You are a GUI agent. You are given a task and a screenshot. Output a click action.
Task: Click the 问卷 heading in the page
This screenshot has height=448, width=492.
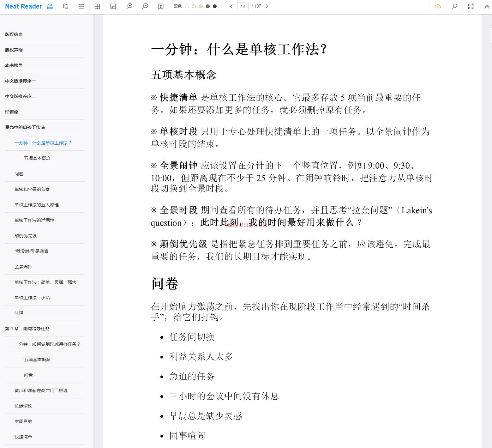tap(165, 283)
